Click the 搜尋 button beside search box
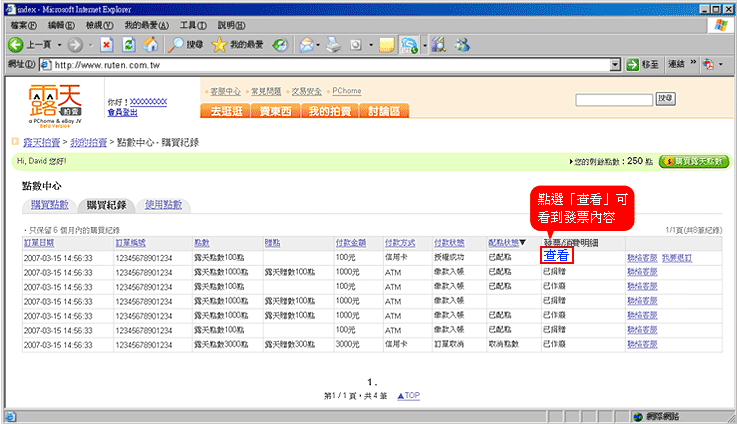Viewport: 737px width, 424px height. (x=665, y=98)
